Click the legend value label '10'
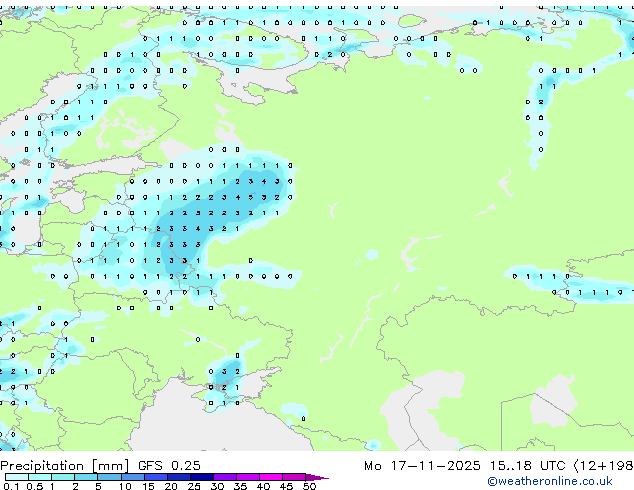 click(x=125, y=486)
